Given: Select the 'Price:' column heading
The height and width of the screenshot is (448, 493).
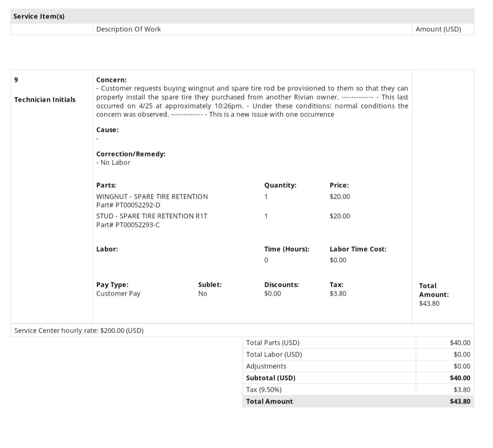Looking at the screenshot, I should coord(339,185).
